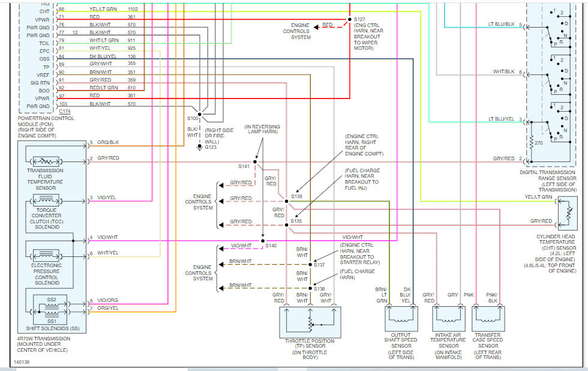Screen dimensions: 588x371
Task: Click the PCM pin label 'VREF'
Action: click(43, 75)
